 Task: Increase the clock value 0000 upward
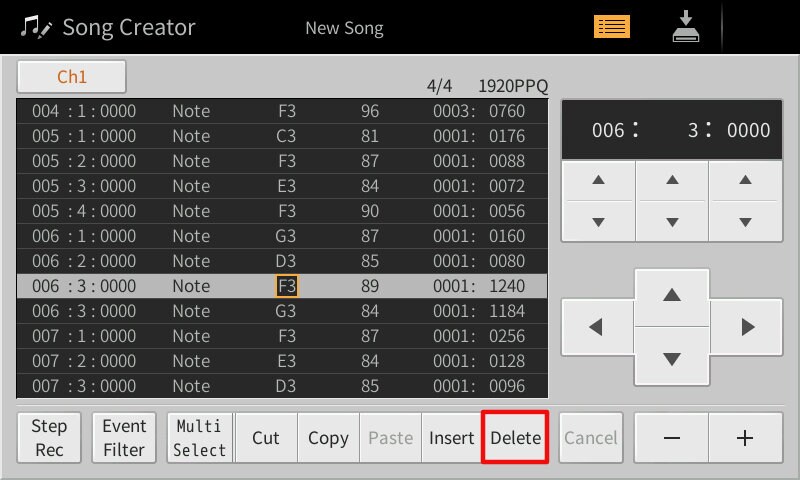point(744,181)
